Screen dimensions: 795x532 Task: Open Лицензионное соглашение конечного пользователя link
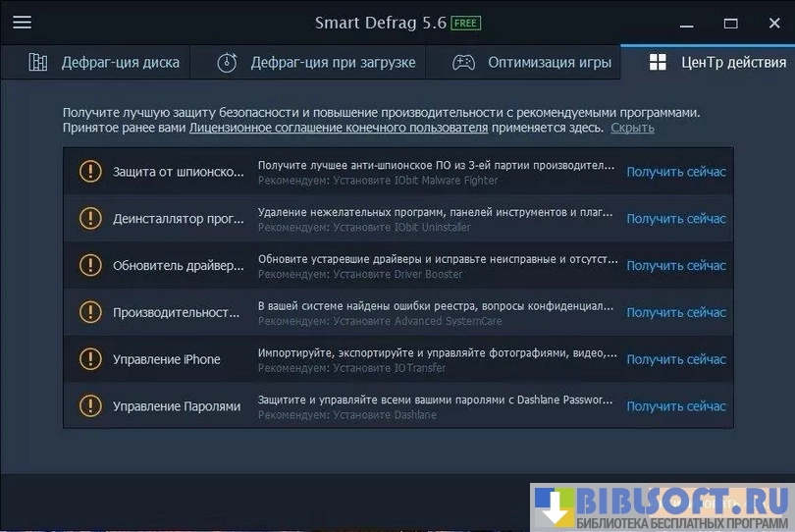click(339, 128)
